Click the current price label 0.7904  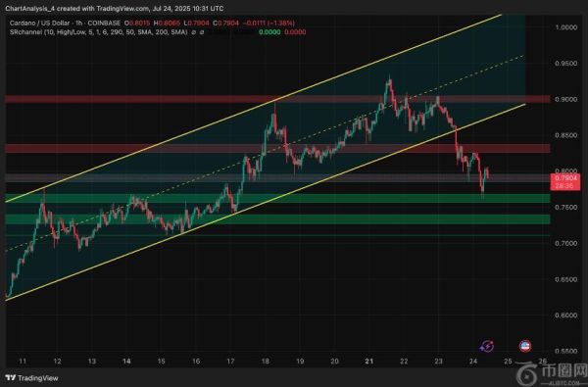[565, 178]
